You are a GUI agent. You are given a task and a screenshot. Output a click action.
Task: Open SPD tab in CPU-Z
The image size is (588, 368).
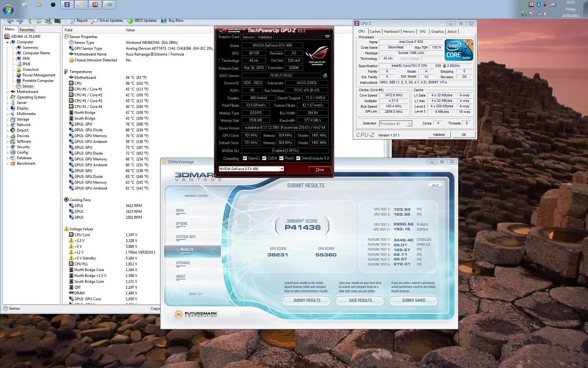(x=423, y=31)
